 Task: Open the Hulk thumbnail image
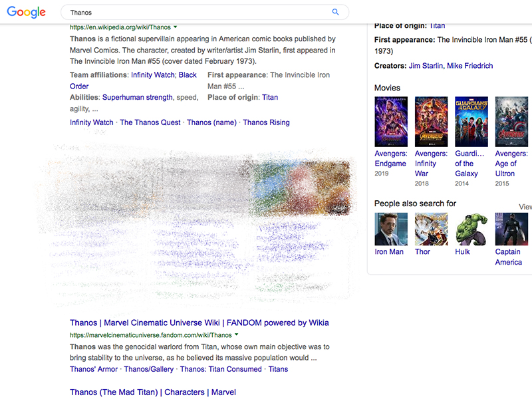pyautogui.click(x=471, y=229)
